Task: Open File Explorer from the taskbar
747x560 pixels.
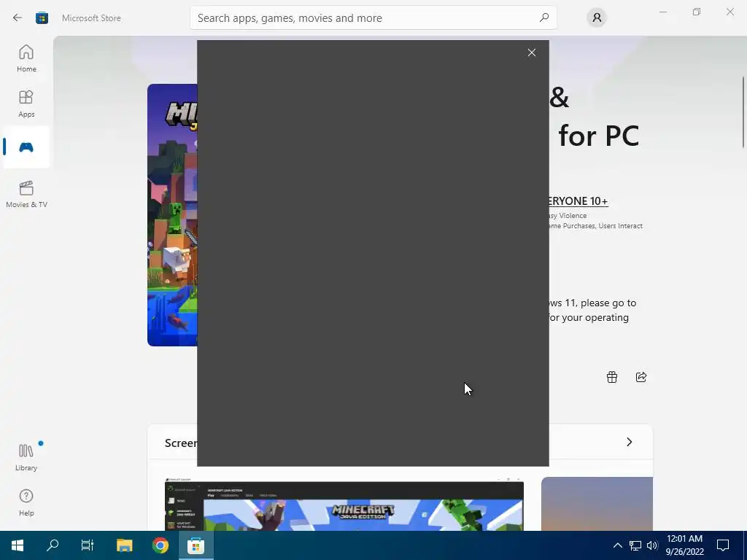Action: point(124,545)
